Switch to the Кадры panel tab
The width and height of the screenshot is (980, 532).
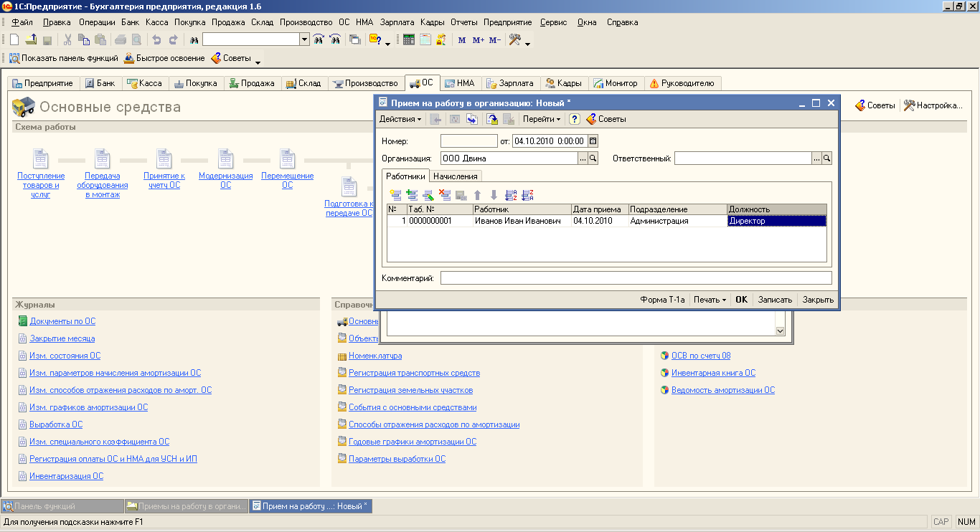point(564,83)
